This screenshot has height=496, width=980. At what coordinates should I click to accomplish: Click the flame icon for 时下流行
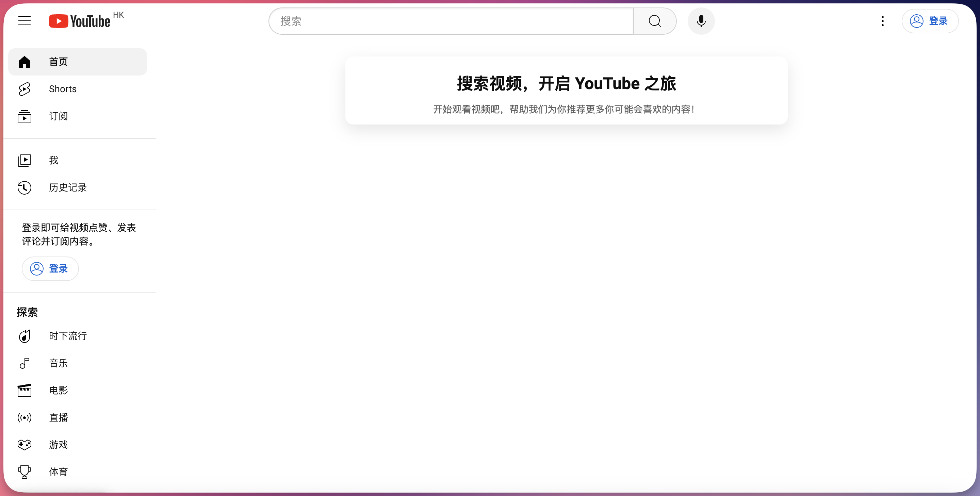pos(24,336)
